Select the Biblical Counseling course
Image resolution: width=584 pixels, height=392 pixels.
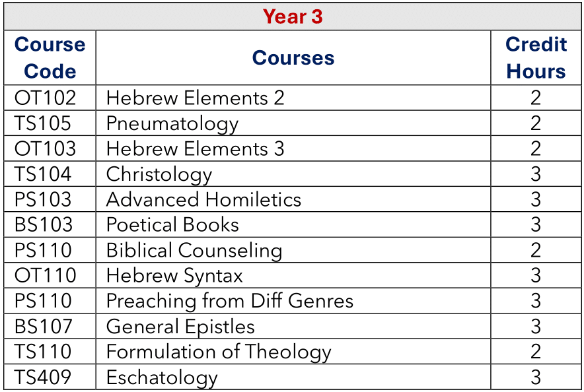[x=194, y=250]
